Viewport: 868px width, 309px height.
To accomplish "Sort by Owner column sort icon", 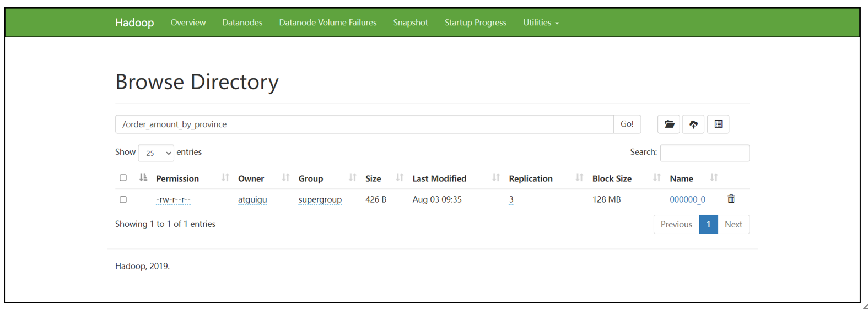I will pos(285,177).
